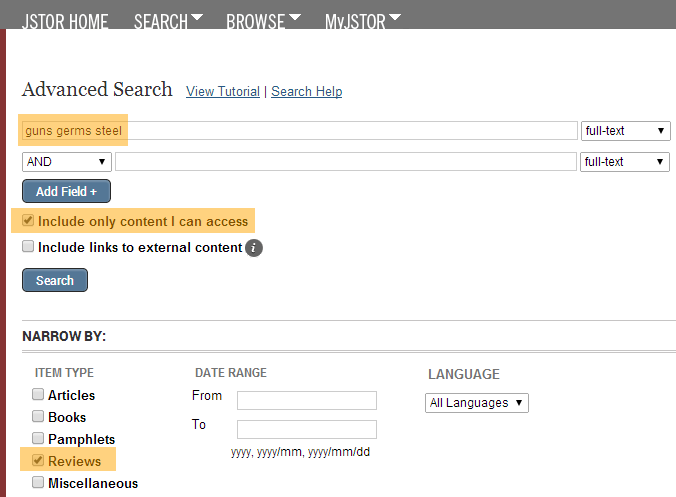676x497 pixels.
Task: Open the View Tutorial link
Action: 223,91
